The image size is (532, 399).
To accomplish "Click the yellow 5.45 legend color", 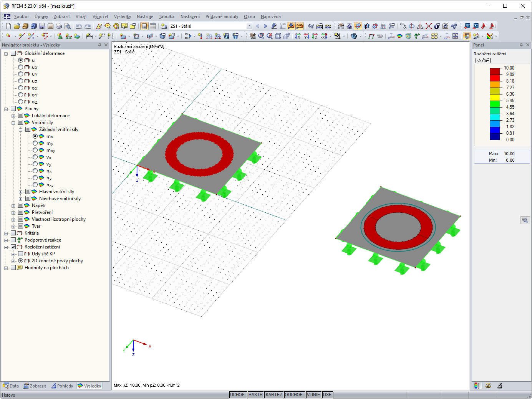I will [495, 98].
